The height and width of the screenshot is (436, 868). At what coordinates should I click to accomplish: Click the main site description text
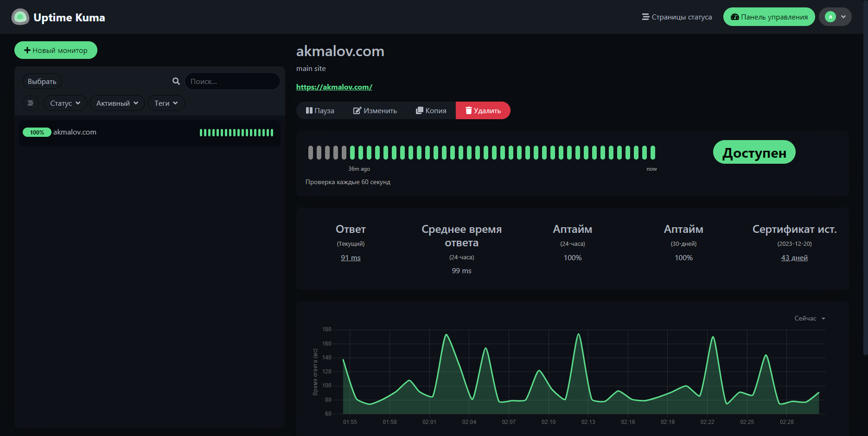tap(311, 69)
